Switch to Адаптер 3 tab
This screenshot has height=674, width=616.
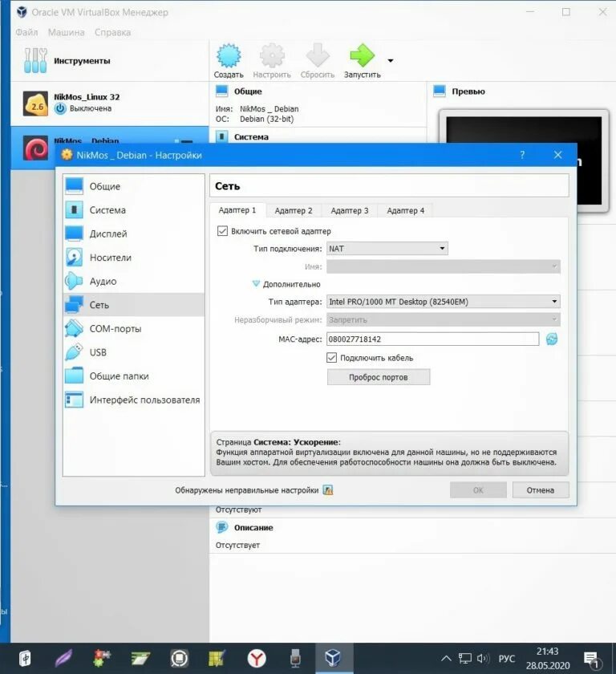(349, 210)
